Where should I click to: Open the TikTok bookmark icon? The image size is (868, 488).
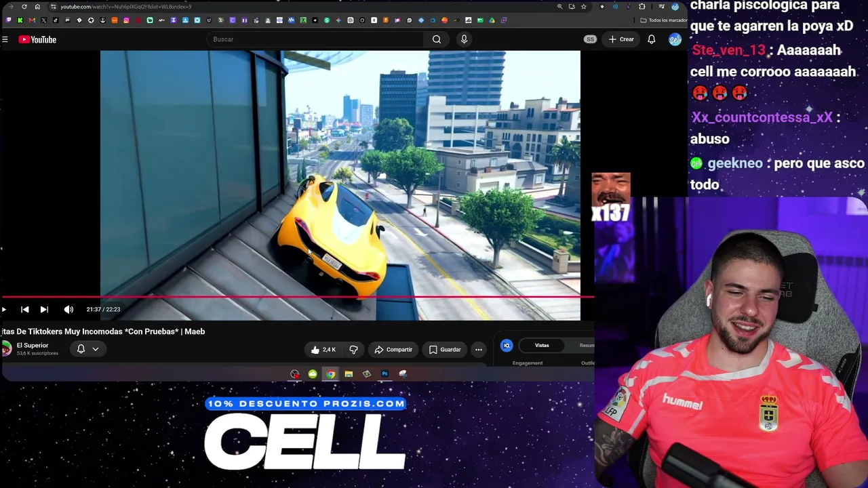point(56,20)
